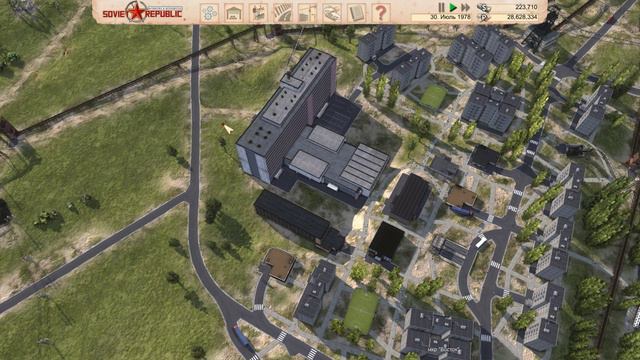640x360 pixels.
Task: Pause the game simulation
Action: (x=441, y=7)
